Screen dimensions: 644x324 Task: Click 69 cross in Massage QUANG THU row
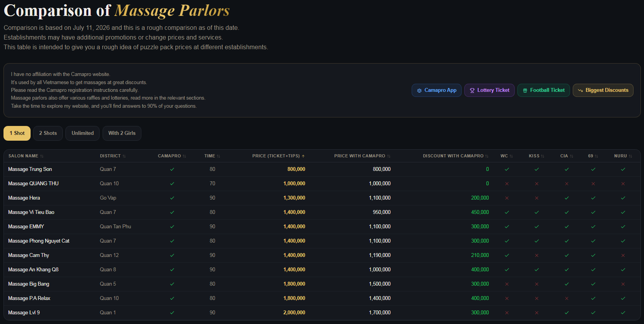tap(593, 184)
